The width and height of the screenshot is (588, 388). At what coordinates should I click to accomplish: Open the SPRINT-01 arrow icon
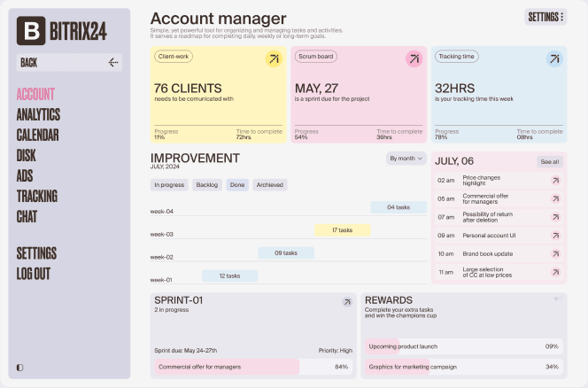click(x=347, y=302)
